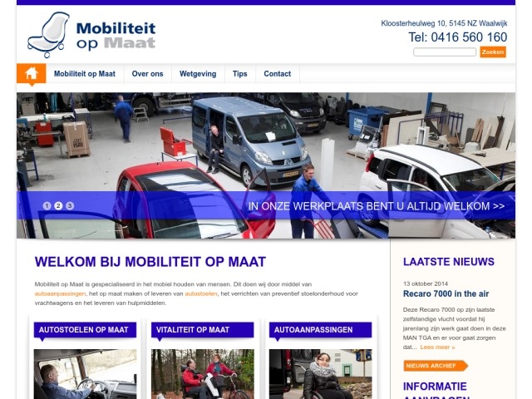Open the Nieuws Archief button
This screenshot has height=399, width=532.
(x=436, y=366)
